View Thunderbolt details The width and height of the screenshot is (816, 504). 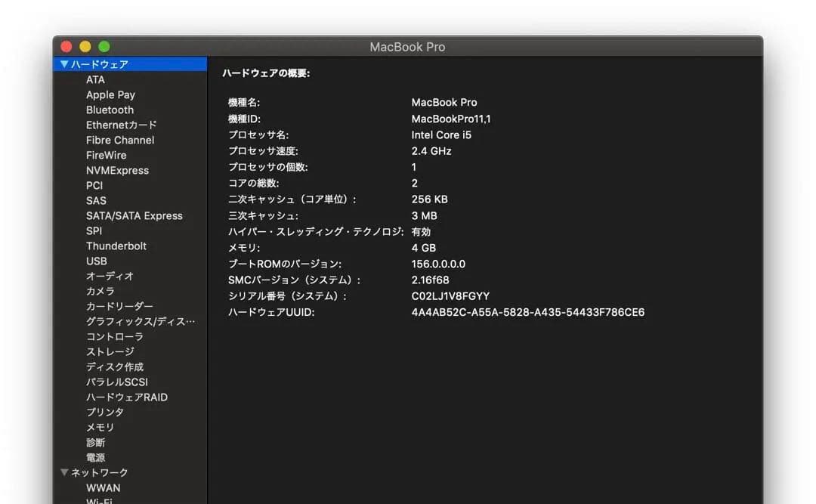pos(116,246)
